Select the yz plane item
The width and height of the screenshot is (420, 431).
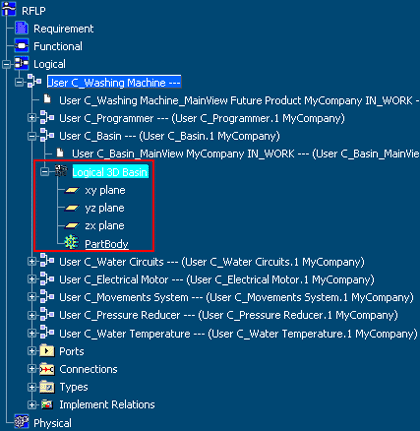coord(104,208)
